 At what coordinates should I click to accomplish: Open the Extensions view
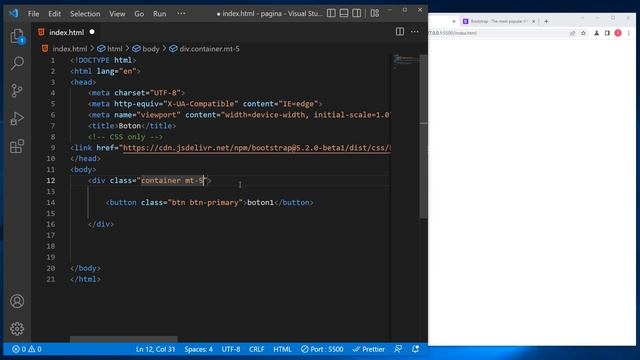[17, 146]
